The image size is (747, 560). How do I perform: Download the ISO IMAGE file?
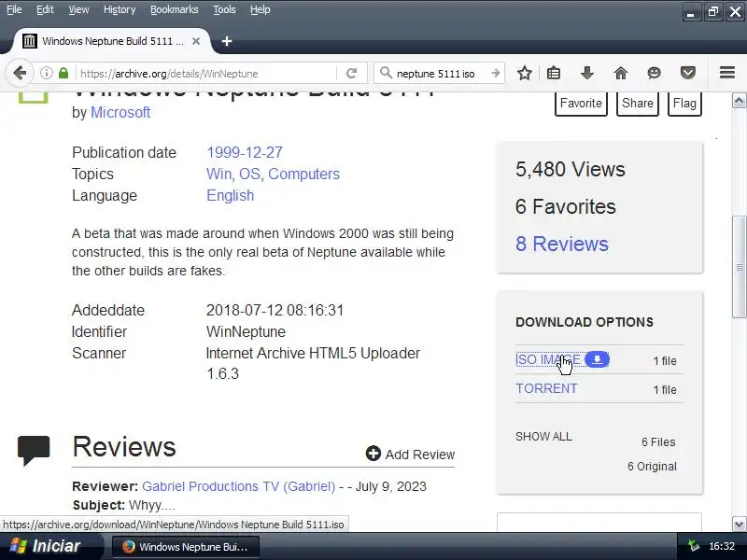pyautogui.click(x=548, y=359)
